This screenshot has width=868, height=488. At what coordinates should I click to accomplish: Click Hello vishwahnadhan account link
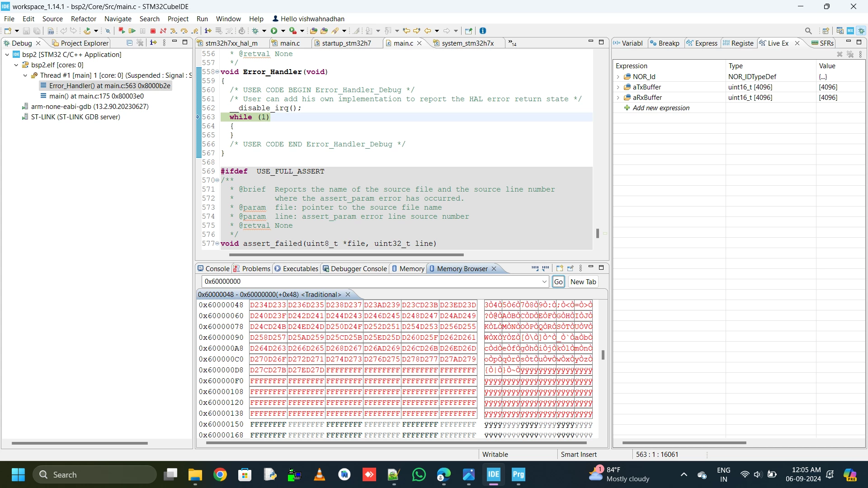click(x=308, y=19)
